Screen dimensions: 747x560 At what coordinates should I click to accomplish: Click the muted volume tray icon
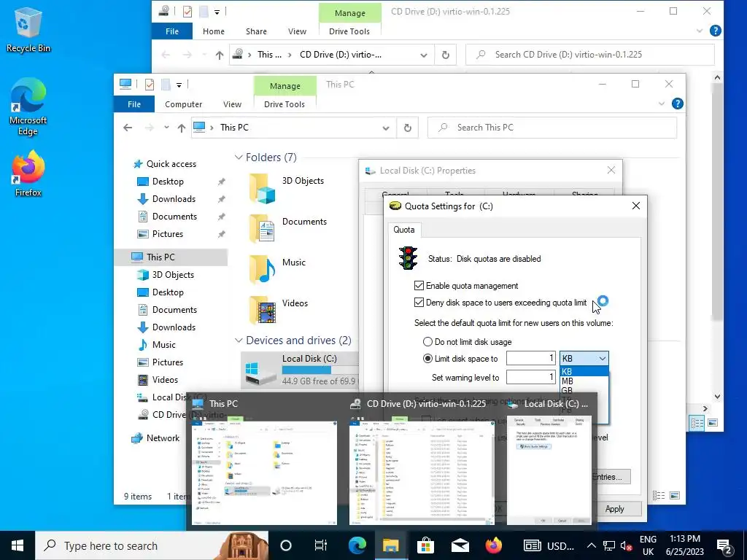click(626, 545)
